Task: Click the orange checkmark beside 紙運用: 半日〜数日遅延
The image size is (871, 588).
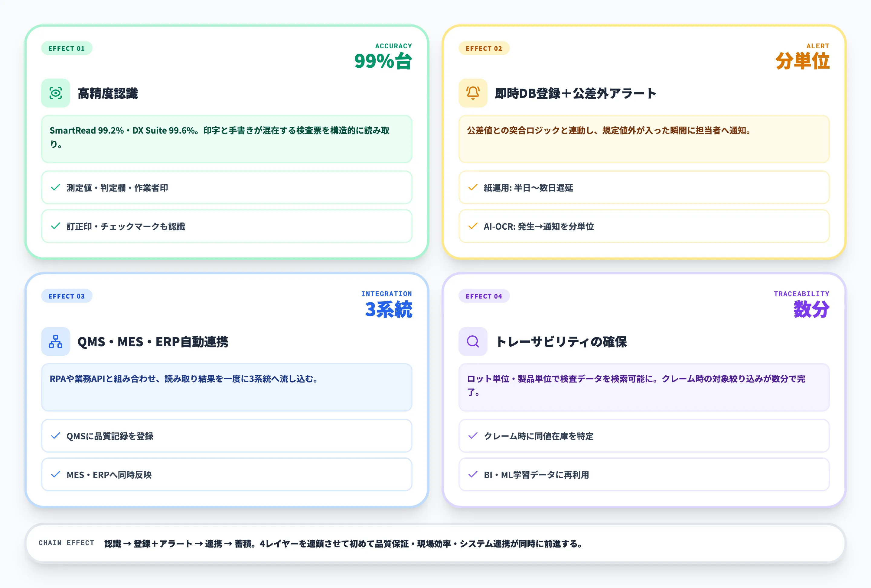Action: pos(473,188)
